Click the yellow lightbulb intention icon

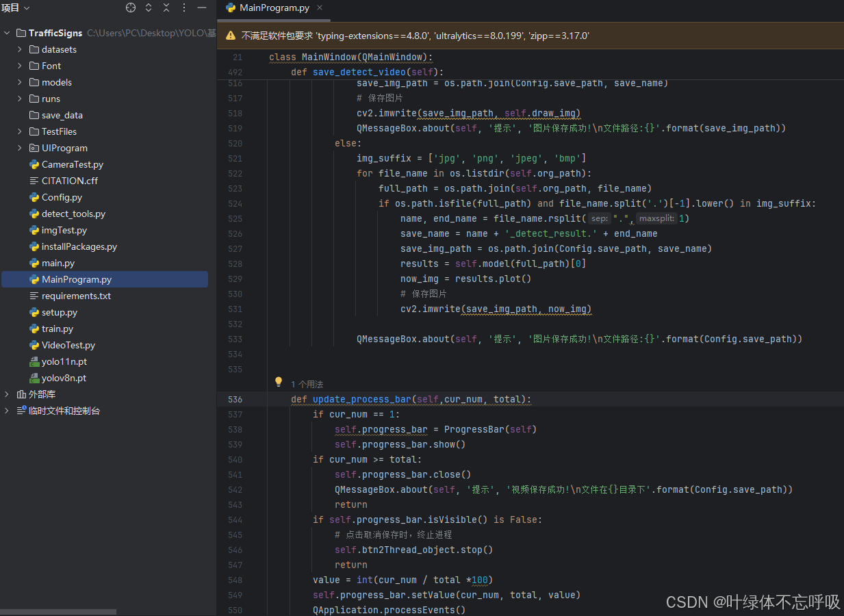[279, 382]
